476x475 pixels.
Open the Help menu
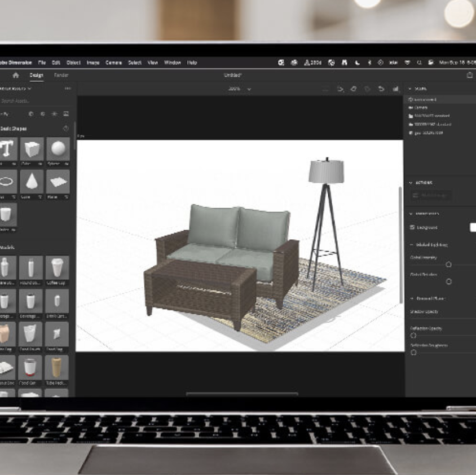[192, 63]
